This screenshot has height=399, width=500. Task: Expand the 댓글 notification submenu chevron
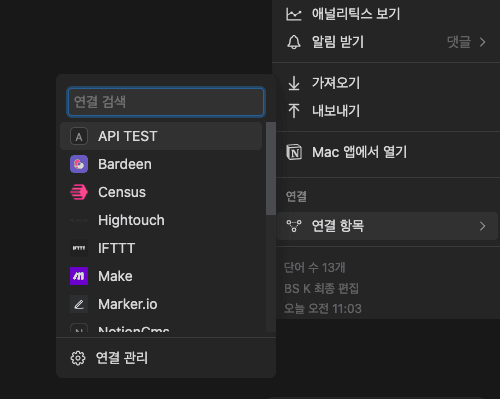coord(482,42)
